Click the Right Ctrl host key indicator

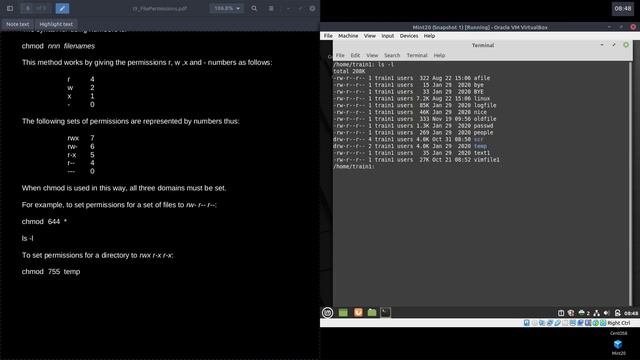(619, 323)
